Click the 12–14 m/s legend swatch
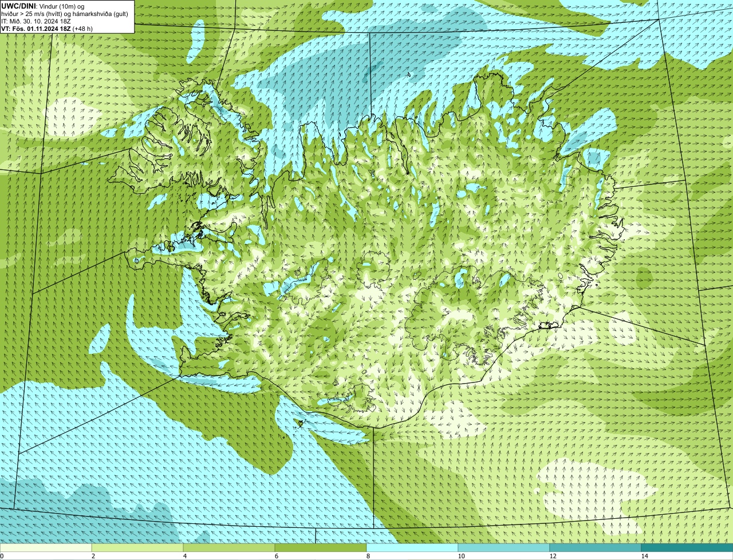The image size is (733, 560). click(596, 548)
